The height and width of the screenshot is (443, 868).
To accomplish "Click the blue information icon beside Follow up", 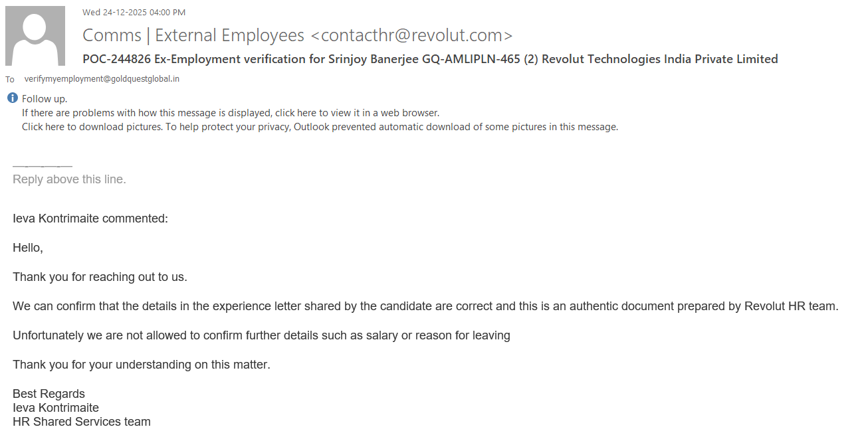I will (x=13, y=98).
